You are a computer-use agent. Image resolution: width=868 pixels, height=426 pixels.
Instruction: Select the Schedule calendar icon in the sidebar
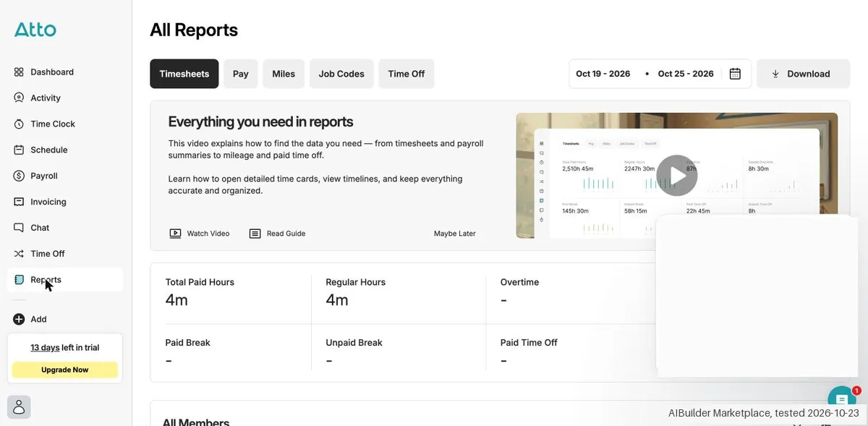(19, 150)
